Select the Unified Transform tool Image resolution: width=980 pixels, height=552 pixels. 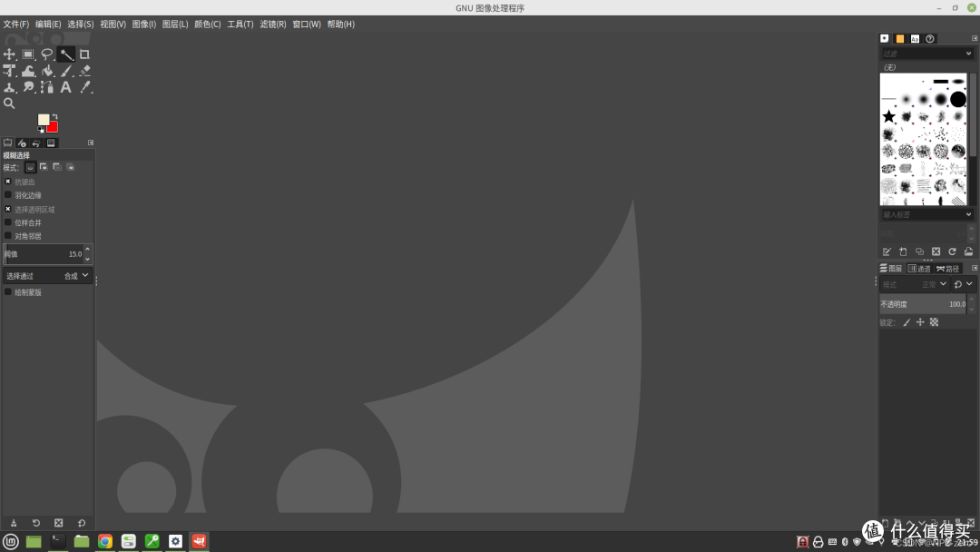(9, 71)
